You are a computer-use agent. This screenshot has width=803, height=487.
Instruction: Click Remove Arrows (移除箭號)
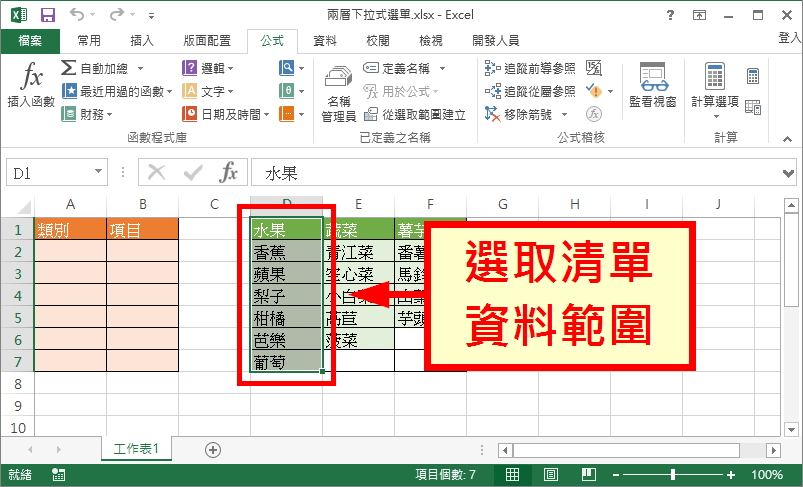pyautogui.click(x=518, y=114)
